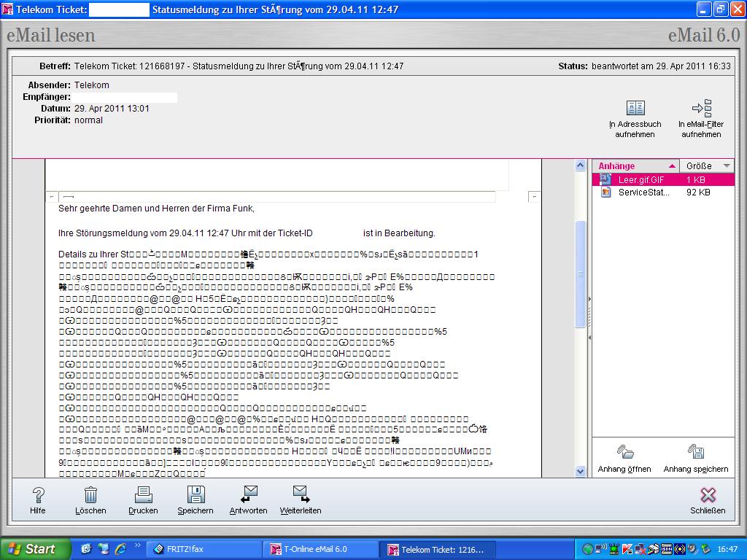Sort attachments by Größe column
This screenshot has height=560, width=747.
click(707, 166)
